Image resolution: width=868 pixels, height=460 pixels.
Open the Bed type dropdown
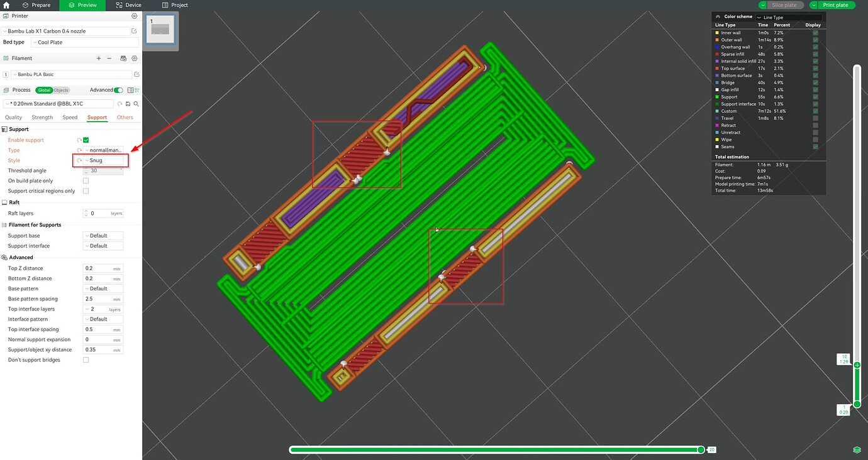click(x=85, y=42)
